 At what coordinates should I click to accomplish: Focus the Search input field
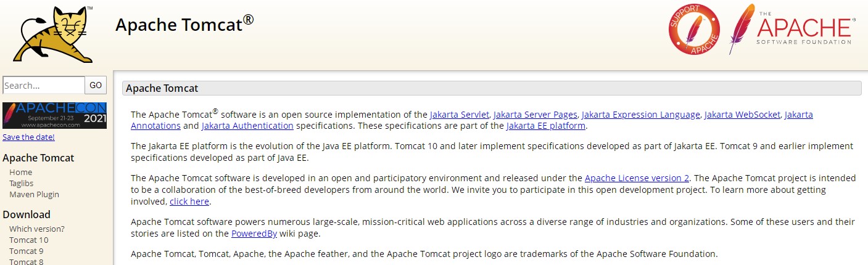point(44,85)
